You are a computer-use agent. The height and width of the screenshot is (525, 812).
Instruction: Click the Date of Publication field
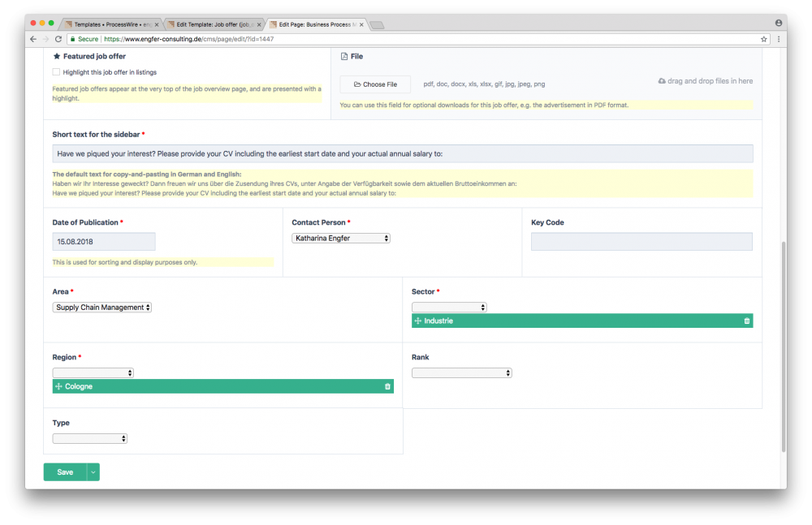pos(104,242)
